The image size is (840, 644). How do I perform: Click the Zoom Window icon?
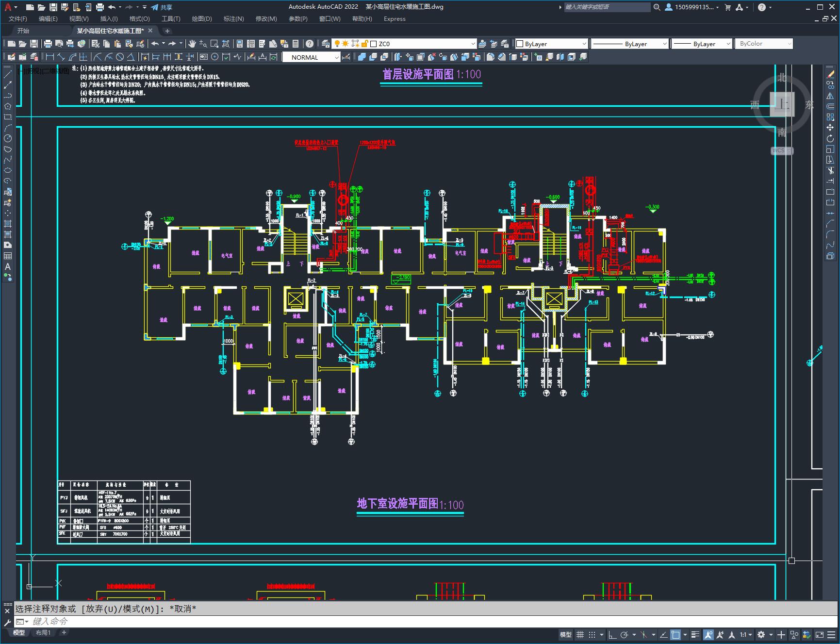[x=214, y=44]
